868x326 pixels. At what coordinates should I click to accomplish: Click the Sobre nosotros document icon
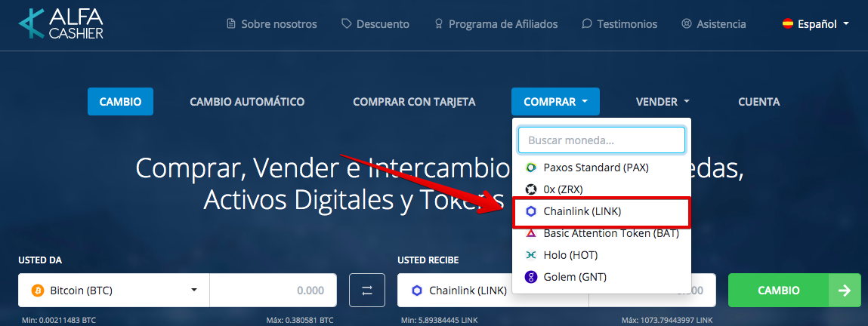pos(231,23)
